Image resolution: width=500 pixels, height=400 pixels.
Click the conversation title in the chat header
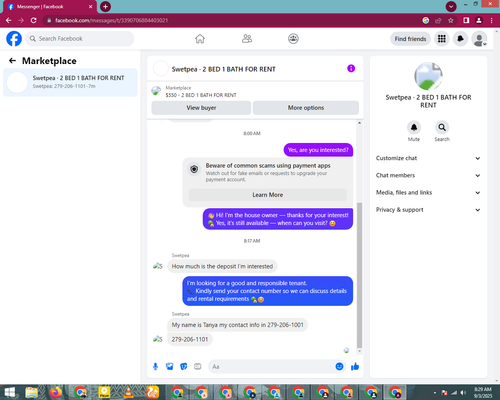[x=223, y=69]
